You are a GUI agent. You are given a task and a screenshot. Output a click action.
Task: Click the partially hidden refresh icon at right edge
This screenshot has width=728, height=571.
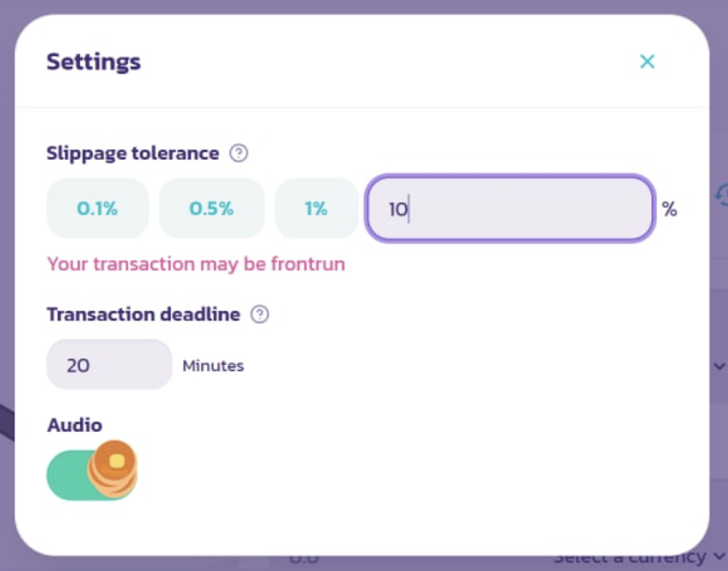[x=722, y=195]
